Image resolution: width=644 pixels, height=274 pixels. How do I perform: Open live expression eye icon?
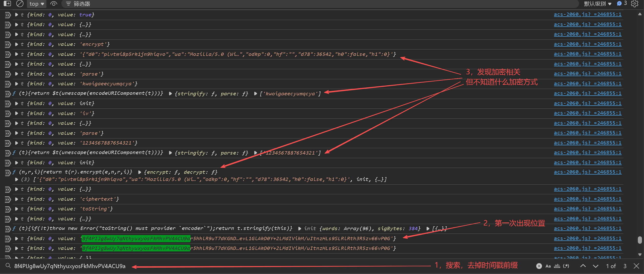(x=54, y=4)
